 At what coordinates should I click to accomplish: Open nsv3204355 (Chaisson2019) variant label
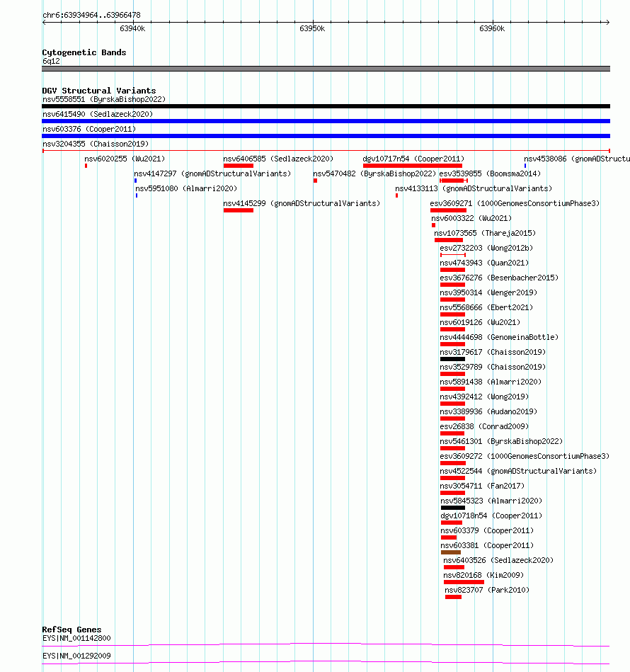[96, 144]
